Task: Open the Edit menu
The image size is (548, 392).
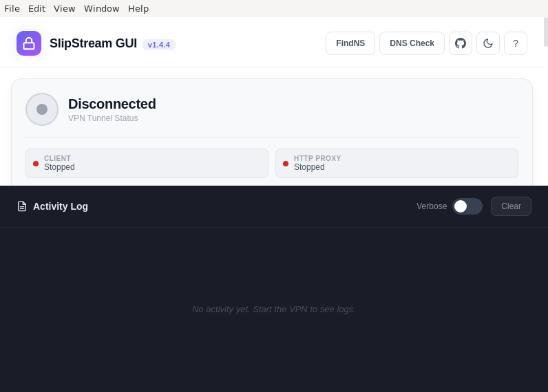Action: pyautogui.click(x=36, y=8)
